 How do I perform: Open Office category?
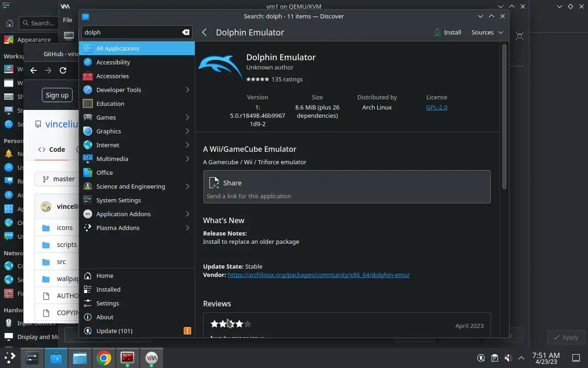pyautogui.click(x=137, y=172)
